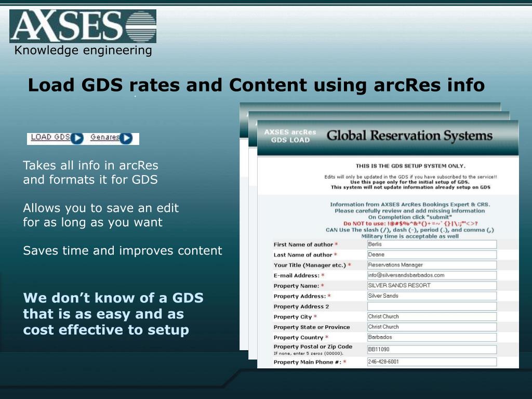
Task: Open the LOAD GDS link
Action: (50, 137)
